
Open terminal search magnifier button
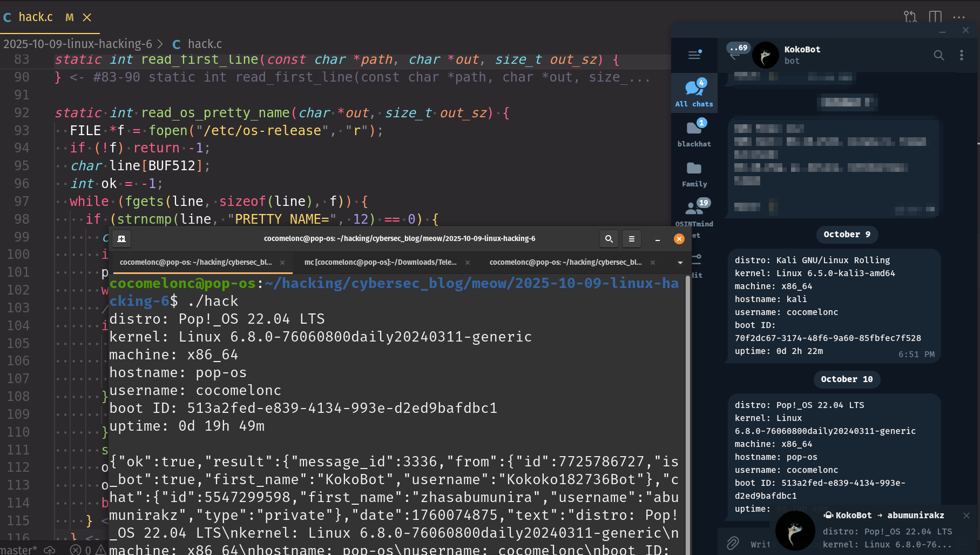tap(609, 239)
